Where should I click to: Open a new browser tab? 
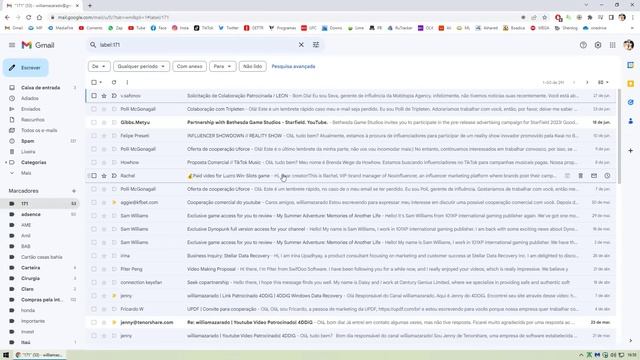click(x=90, y=5)
